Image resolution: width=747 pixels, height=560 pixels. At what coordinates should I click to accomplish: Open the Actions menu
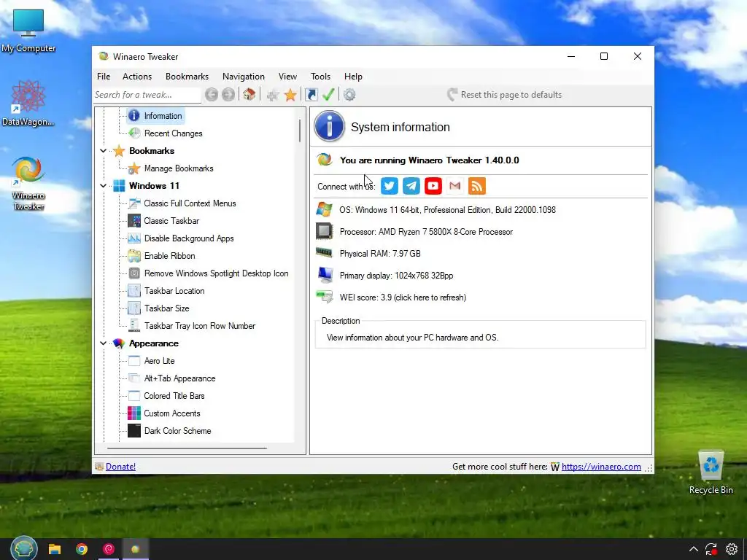click(137, 76)
